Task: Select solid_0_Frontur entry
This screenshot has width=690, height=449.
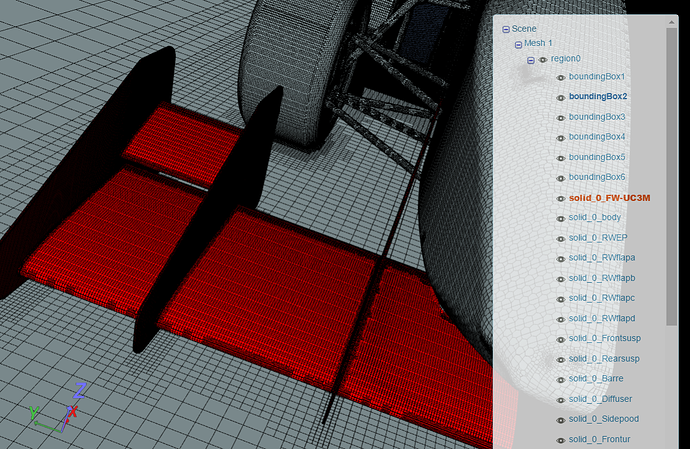Action: pyautogui.click(x=599, y=439)
